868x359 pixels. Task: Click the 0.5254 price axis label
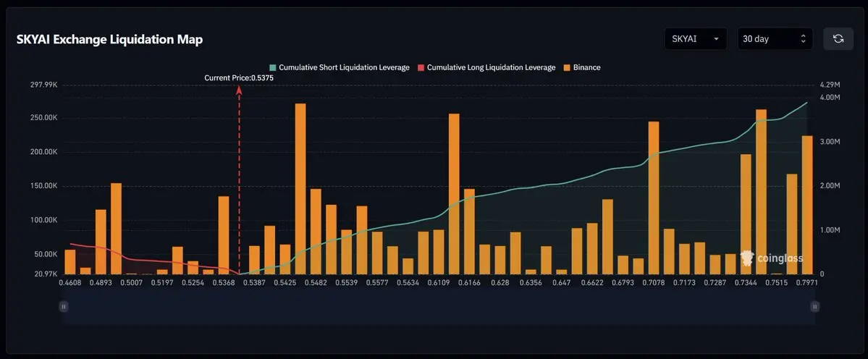point(193,283)
